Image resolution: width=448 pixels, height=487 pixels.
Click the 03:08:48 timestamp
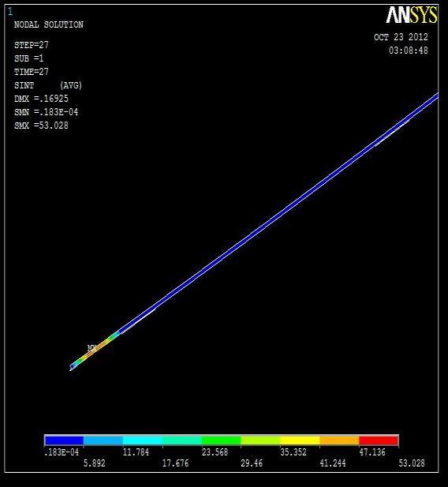409,51
